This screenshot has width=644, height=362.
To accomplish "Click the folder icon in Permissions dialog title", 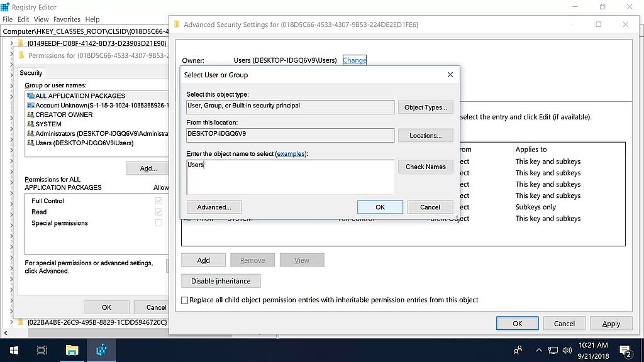I will [x=22, y=55].
